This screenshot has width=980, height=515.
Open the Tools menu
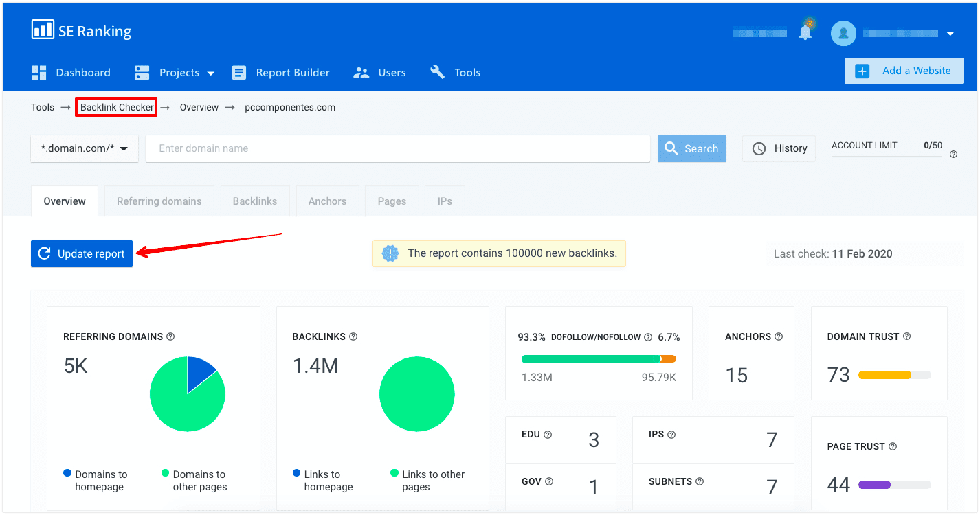pos(455,73)
